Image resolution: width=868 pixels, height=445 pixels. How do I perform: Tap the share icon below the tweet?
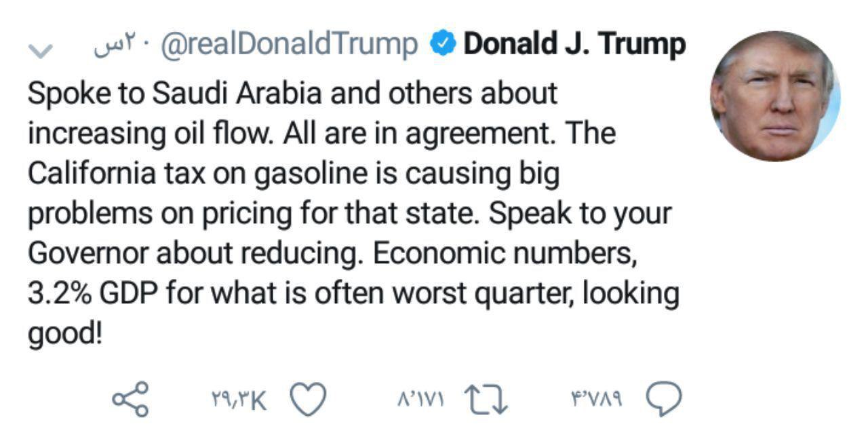(x=130, y=399)
